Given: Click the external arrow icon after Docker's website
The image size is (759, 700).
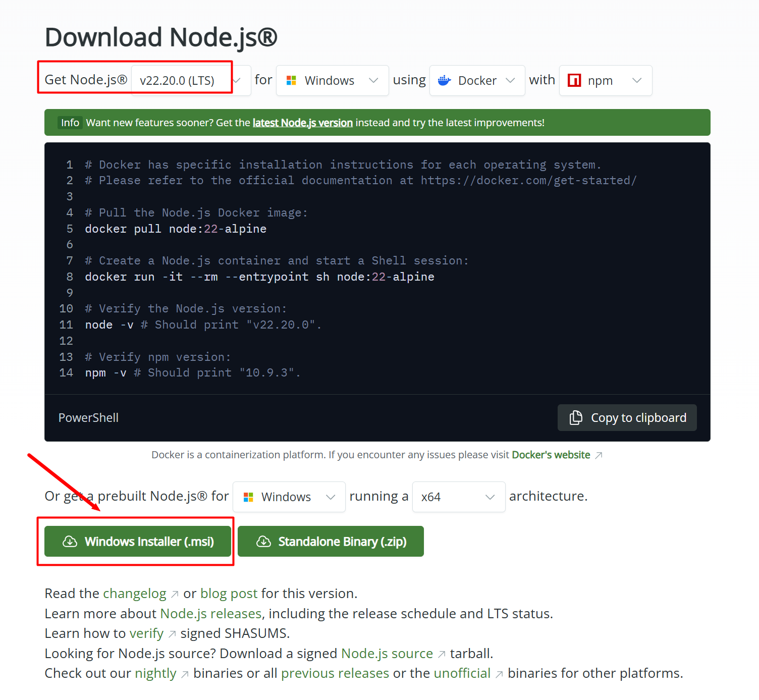Looking at the screenshot, I should 599,455.
